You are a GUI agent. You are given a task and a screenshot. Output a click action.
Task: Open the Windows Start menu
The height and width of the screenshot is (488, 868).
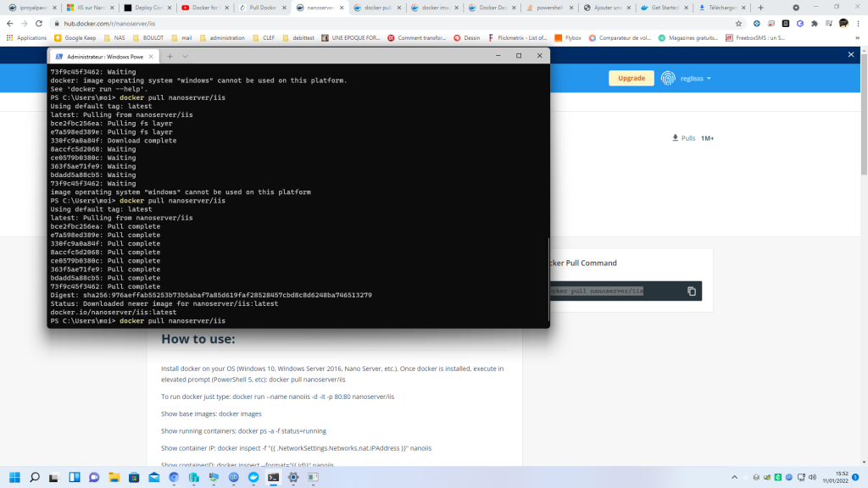point(14,477)
